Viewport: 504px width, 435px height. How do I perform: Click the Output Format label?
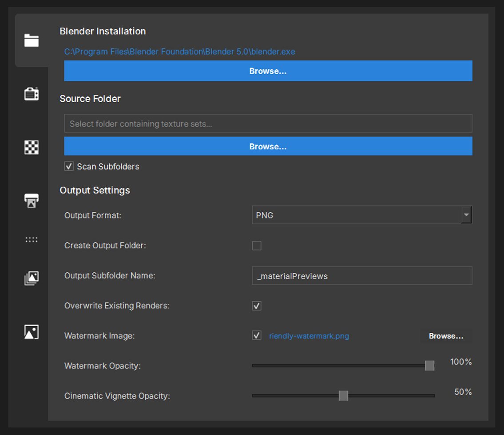tap(93, 215)
